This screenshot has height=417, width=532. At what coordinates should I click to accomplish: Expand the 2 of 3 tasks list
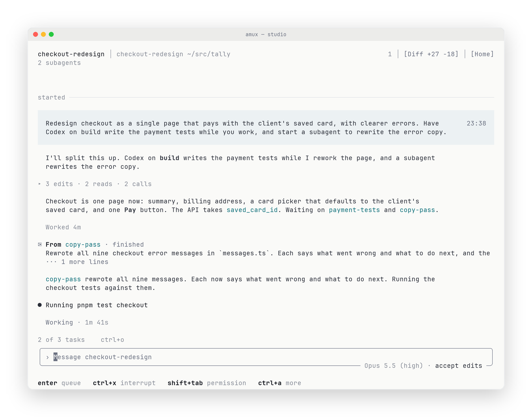coord(61,340)
